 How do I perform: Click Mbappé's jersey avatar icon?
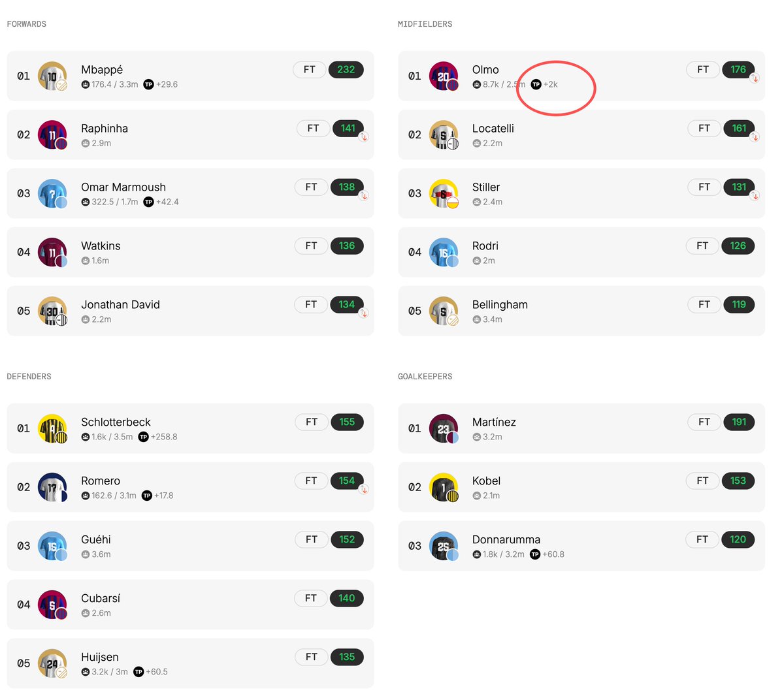(52, 76)
